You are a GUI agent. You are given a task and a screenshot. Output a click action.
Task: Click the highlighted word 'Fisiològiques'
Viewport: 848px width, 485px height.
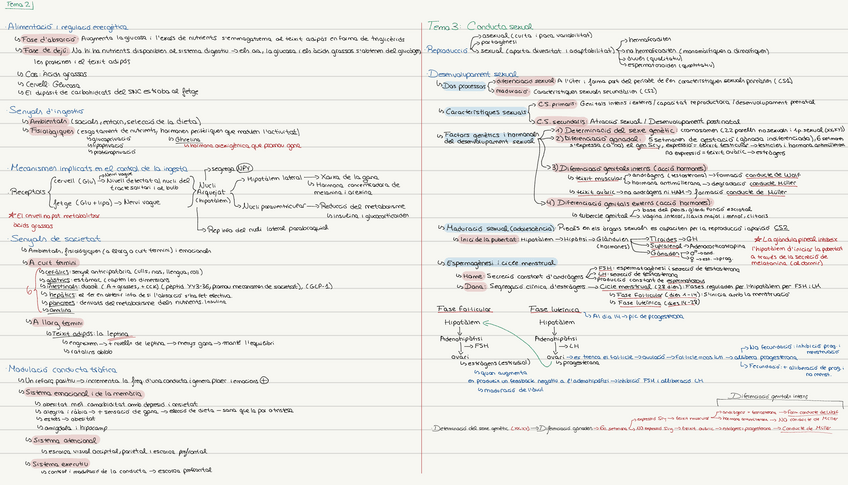52,131
